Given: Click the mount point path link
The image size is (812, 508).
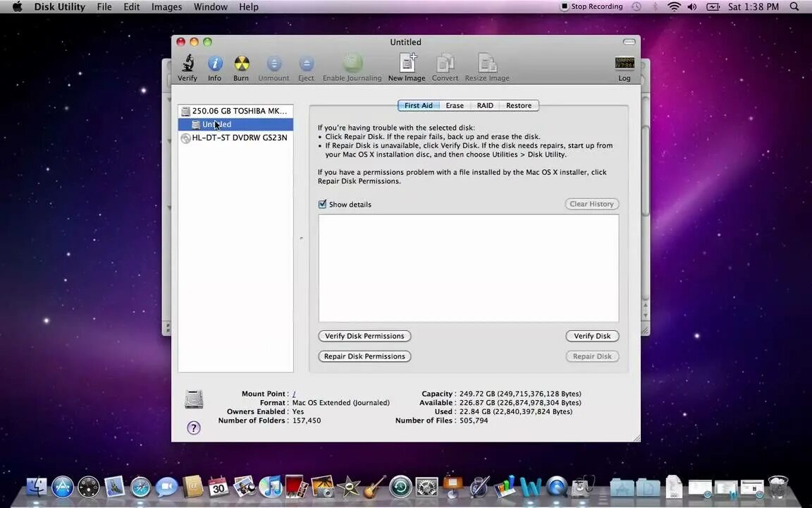Looking at the screenshot, I should point(294,394).
